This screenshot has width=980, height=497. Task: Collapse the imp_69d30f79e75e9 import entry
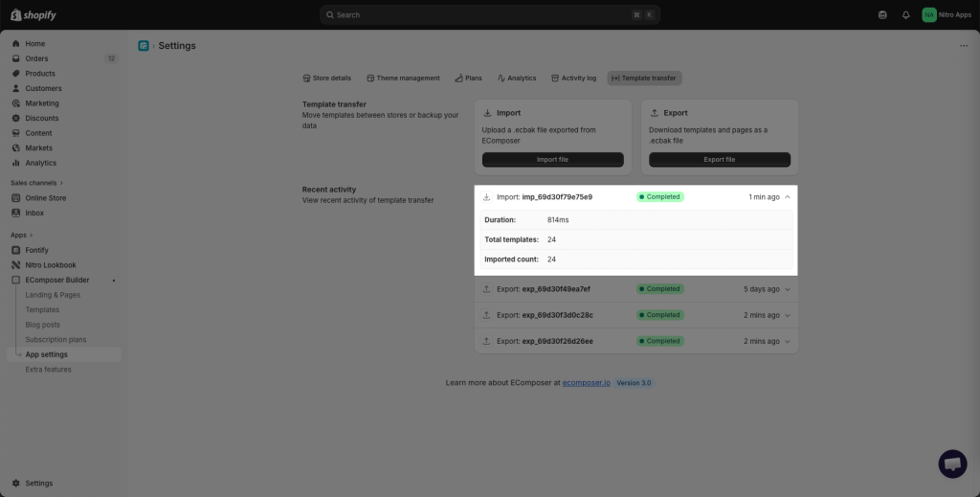tap(787, 197)
